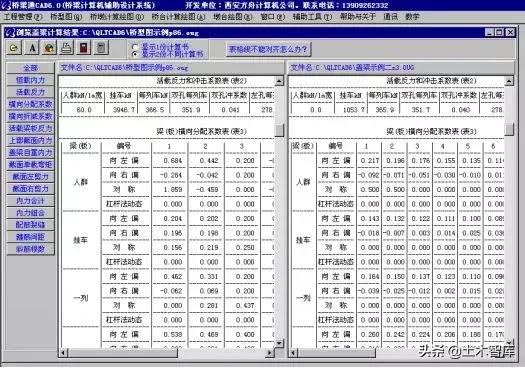Click the gray calculator toolbar icon
Viewport: 525px width, 368px height.
pos(101,48)
